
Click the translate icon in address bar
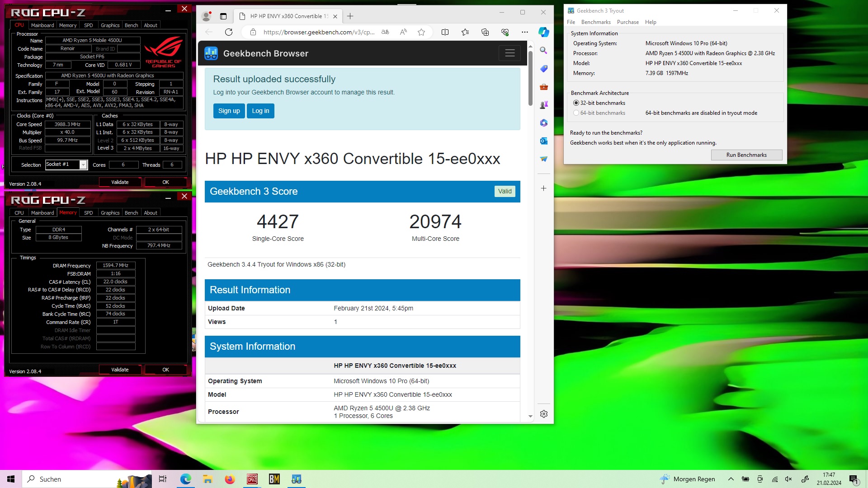(x=385, y=32)
